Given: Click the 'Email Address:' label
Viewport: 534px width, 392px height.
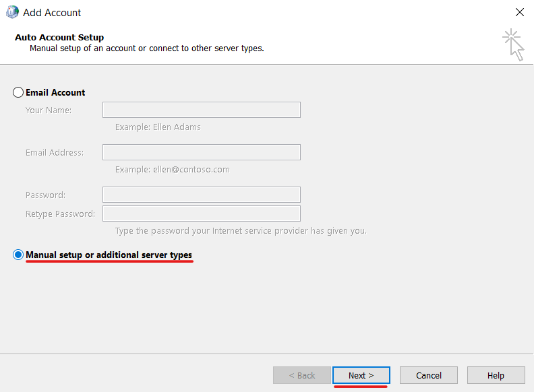Looking at the screenshot, I should [55, 152].
